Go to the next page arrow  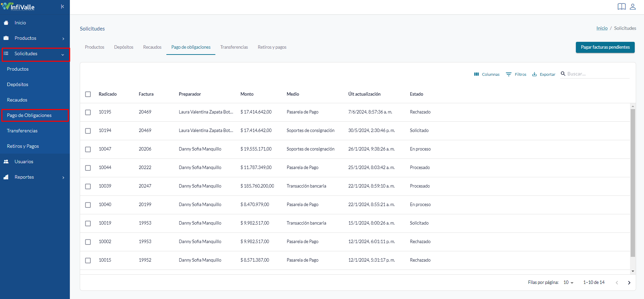click(x=629, y=283)
